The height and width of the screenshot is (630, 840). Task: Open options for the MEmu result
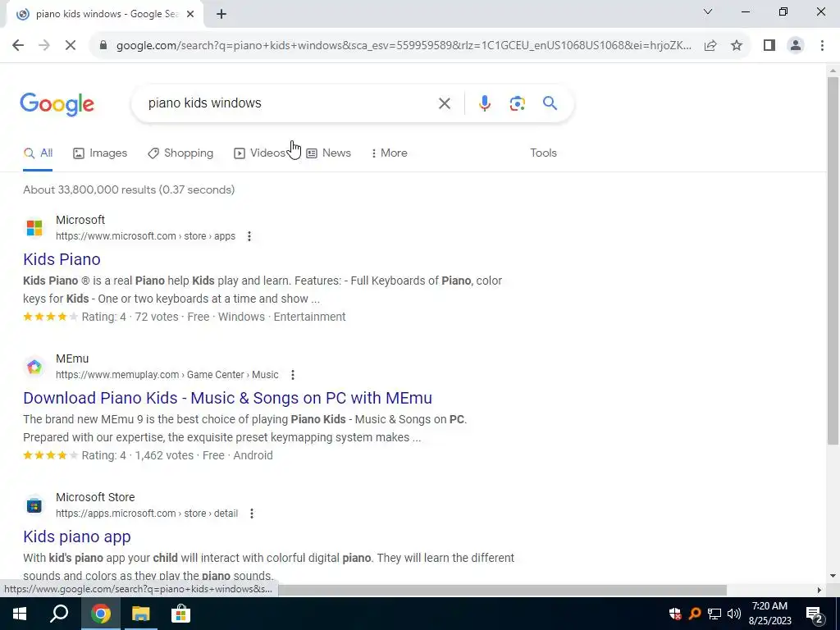point(293,375)
